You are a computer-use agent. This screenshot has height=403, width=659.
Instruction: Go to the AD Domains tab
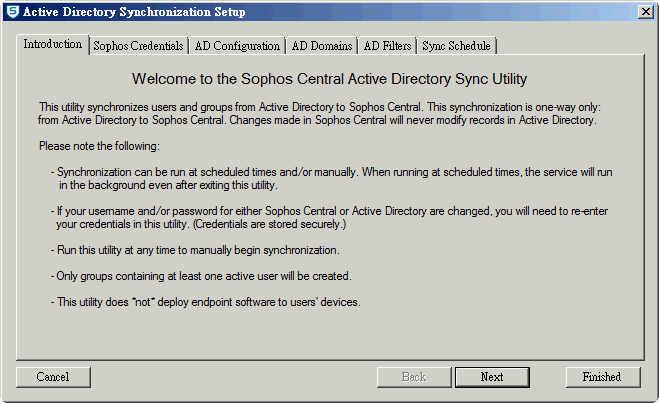[x=322, y=46]
